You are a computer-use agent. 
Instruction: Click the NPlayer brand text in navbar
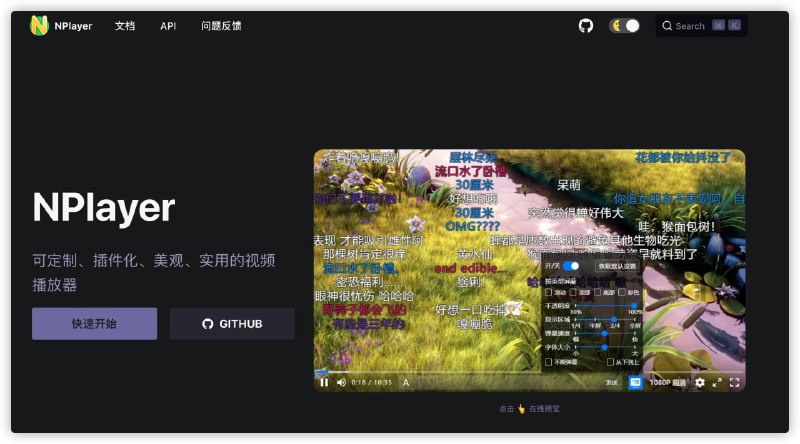coord(73,26)
